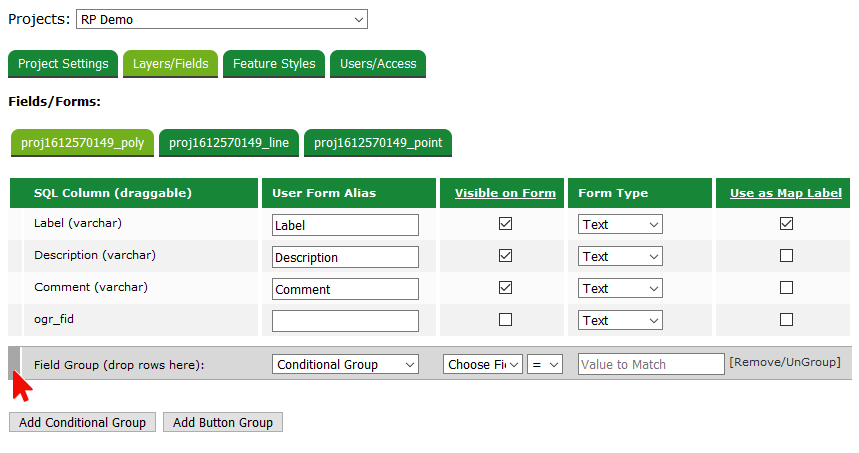The image size is (859, 453).
Task: Open the Projects dropdown
Action: coord(222,19)
